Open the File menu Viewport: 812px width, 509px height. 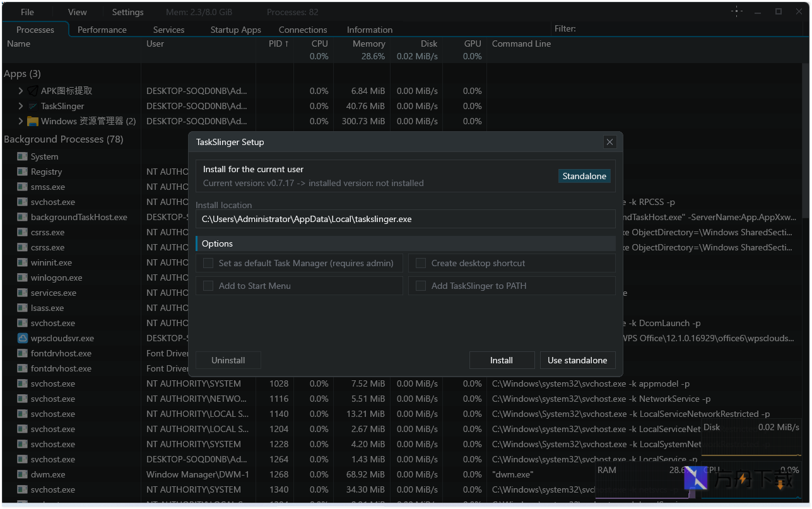pos(27,12)
